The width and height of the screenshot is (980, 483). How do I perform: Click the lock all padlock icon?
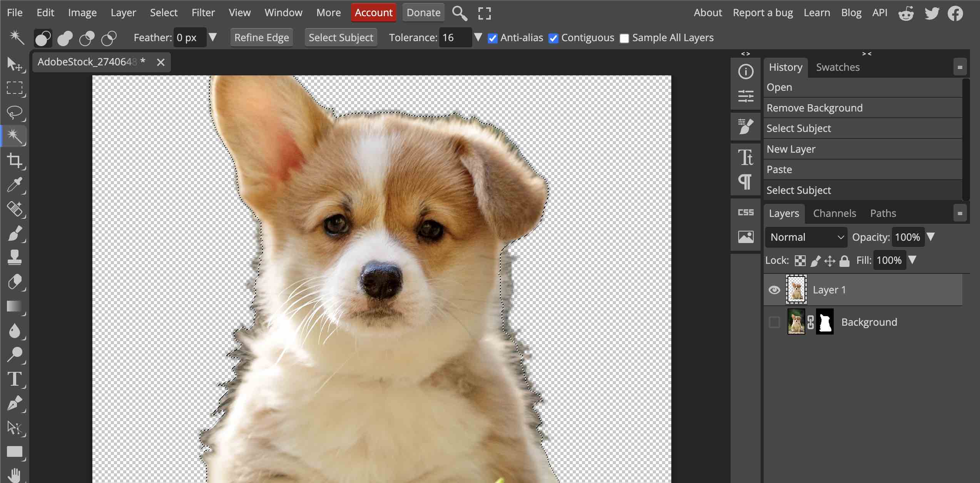(845, 261)
